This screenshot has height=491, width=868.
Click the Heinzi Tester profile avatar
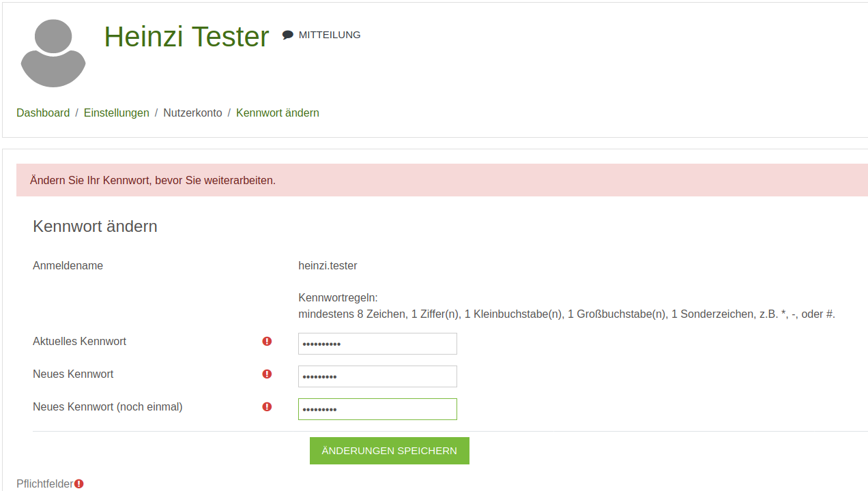(x=53, y=53)
